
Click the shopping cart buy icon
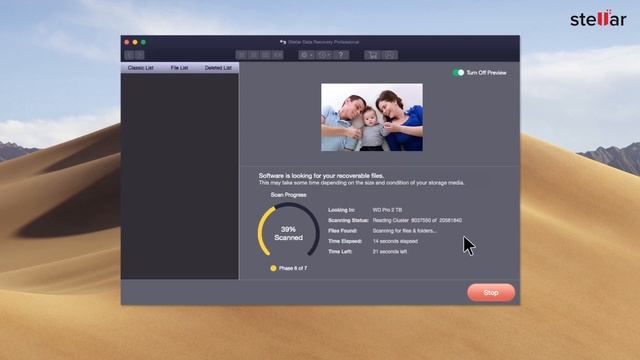coord(372,55)
